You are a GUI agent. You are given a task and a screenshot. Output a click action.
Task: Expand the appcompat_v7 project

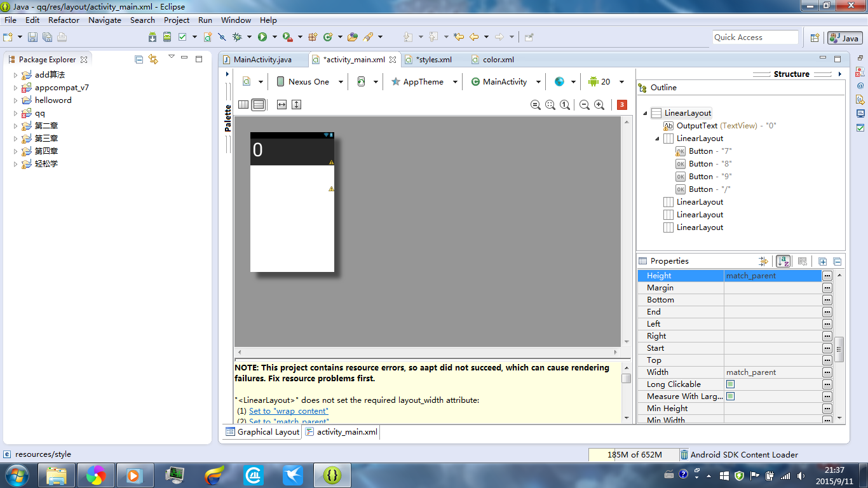(x=16, y=88)
